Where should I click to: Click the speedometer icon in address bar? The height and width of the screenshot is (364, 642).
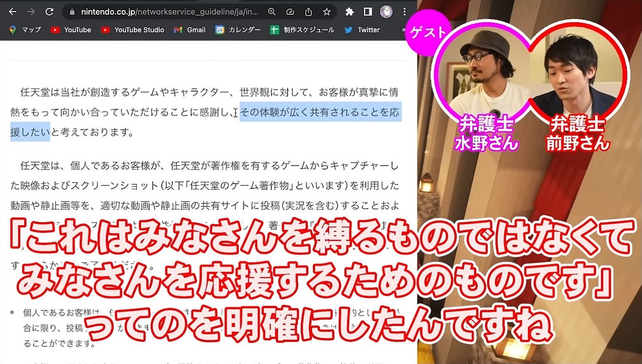(290, 12)
